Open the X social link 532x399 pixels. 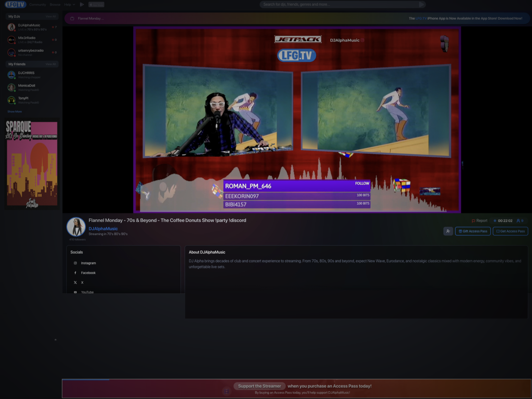82,282
